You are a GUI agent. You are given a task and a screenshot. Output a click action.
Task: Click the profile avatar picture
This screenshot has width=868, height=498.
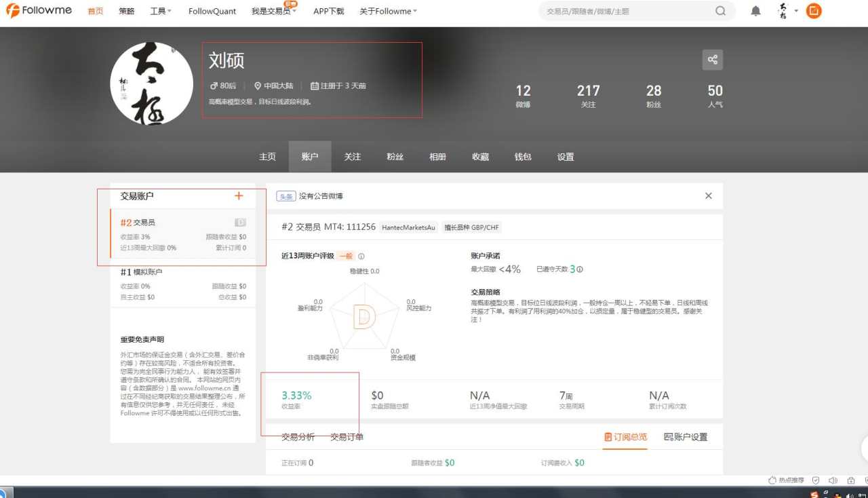pyautogui.click(x=152, y=83)
